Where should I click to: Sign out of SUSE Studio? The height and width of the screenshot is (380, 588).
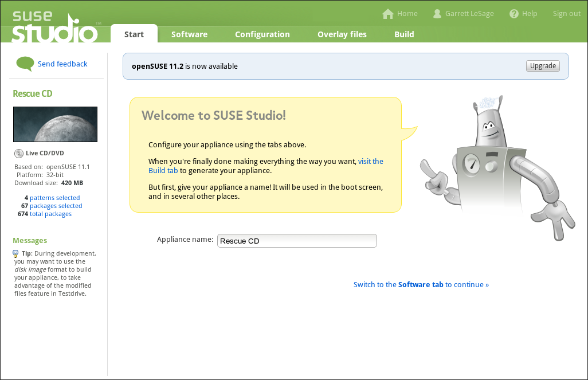pyautogui.click(x=567, y=14)
